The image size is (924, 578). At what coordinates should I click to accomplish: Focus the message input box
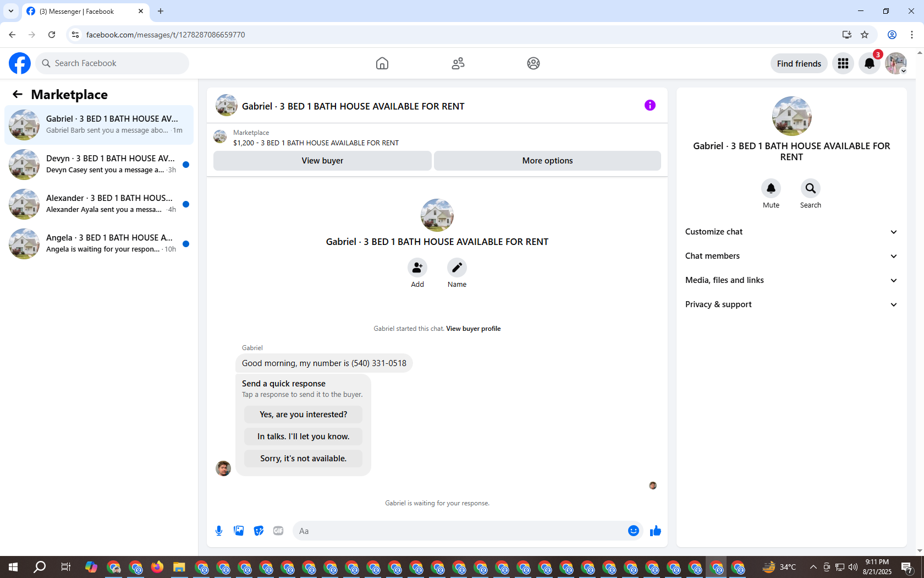[459, 531]
